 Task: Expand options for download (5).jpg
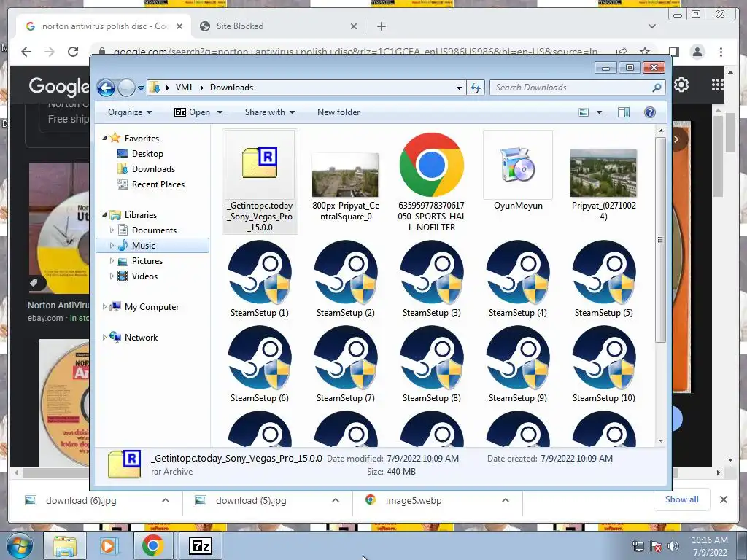[x=336, y=500]
